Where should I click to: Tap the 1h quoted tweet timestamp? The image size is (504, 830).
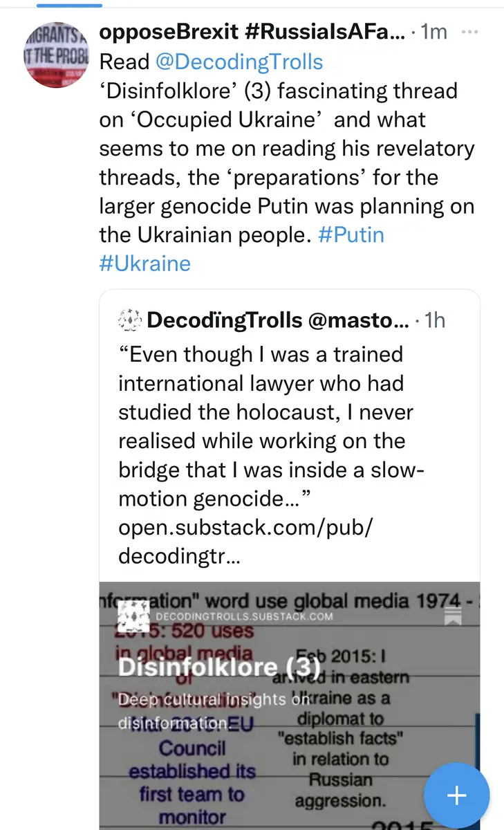click(x=433, y=320)
